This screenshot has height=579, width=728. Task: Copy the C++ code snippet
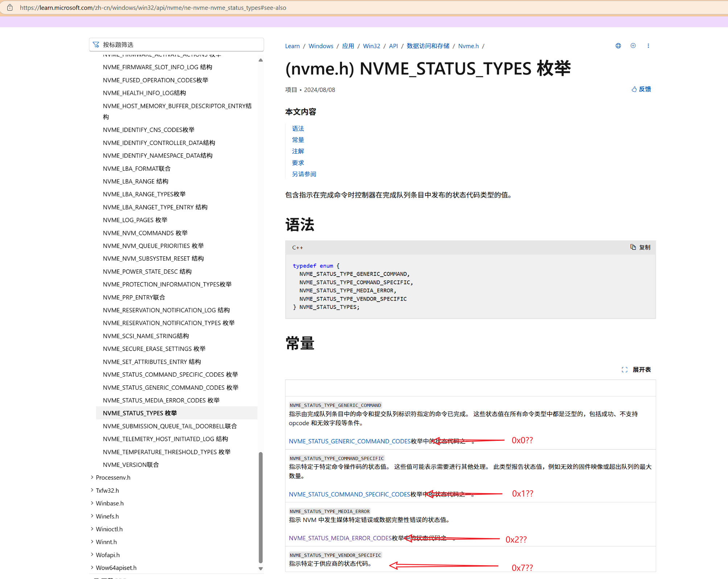[x=640, y=247]
